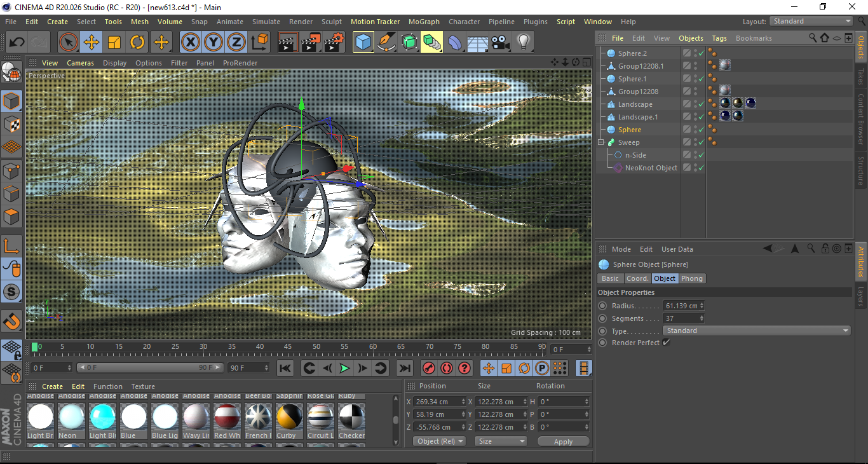Toggle Y axis lock

tap(214, 43)
